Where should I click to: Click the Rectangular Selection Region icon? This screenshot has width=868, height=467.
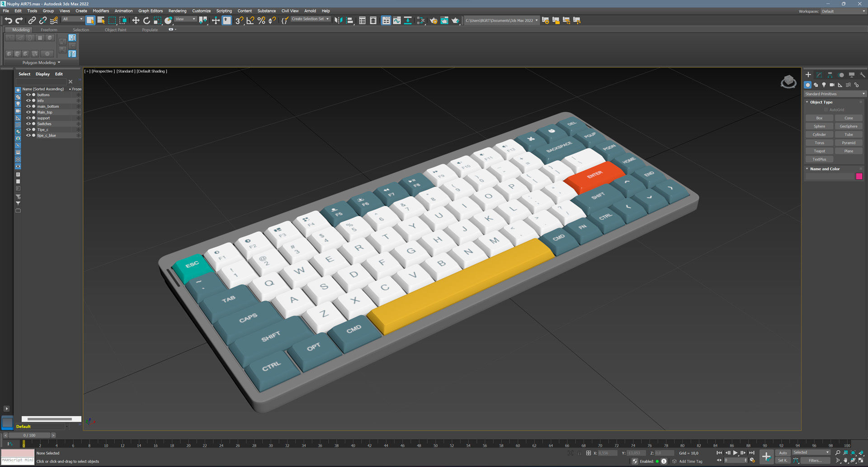pos(112,20)
